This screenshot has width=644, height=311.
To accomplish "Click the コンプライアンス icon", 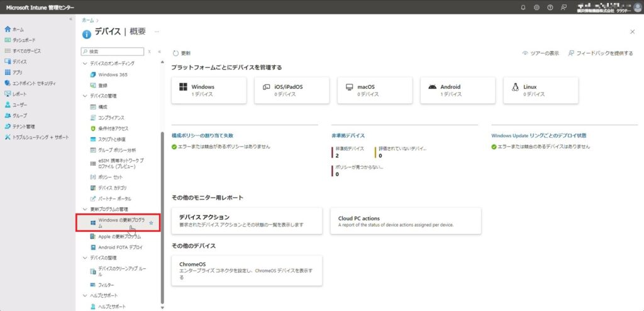I will click(x=93, y=118).
